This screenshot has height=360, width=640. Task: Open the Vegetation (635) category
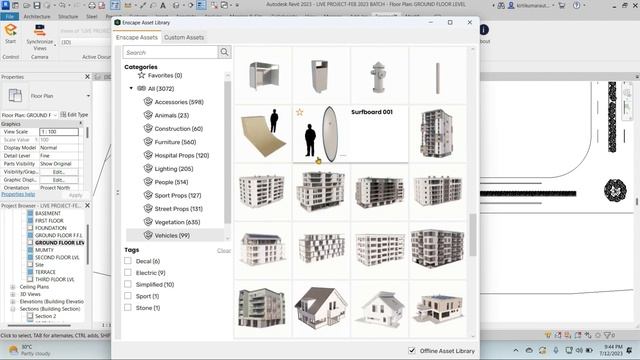(177, 222)
